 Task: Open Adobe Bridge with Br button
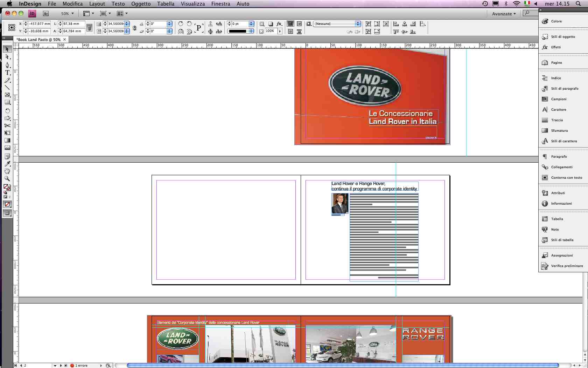click(46, 14)
